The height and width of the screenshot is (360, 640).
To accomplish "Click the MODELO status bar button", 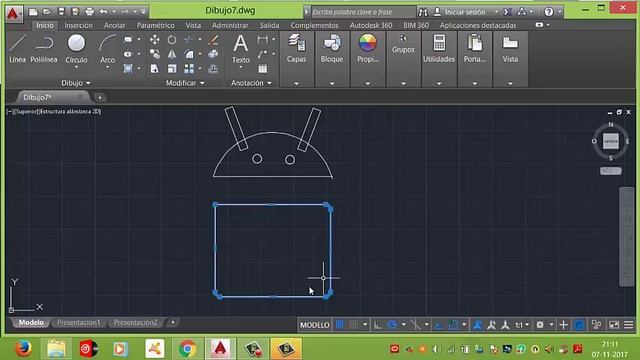I will [x=314, y=325].
